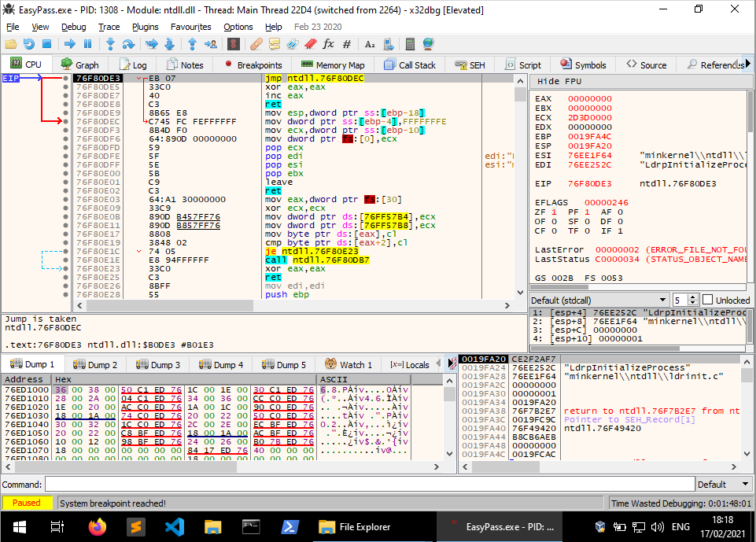Execute till return with the up-arrow icon
The image size is (756, 542).
click(x=193, y=44)
